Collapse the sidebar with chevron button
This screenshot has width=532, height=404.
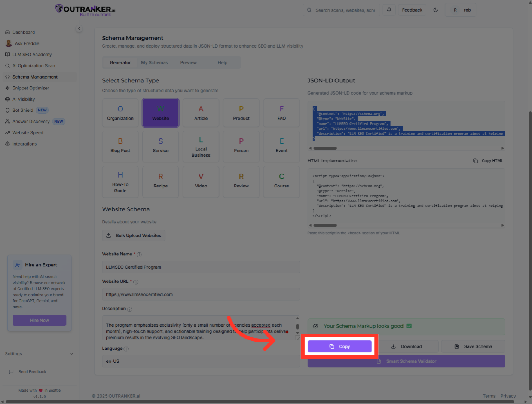click(79, 29)
